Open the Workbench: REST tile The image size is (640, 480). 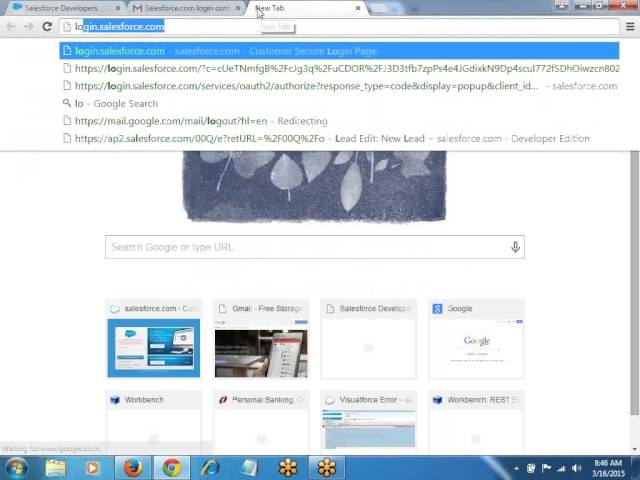click(x=476, y=422)
